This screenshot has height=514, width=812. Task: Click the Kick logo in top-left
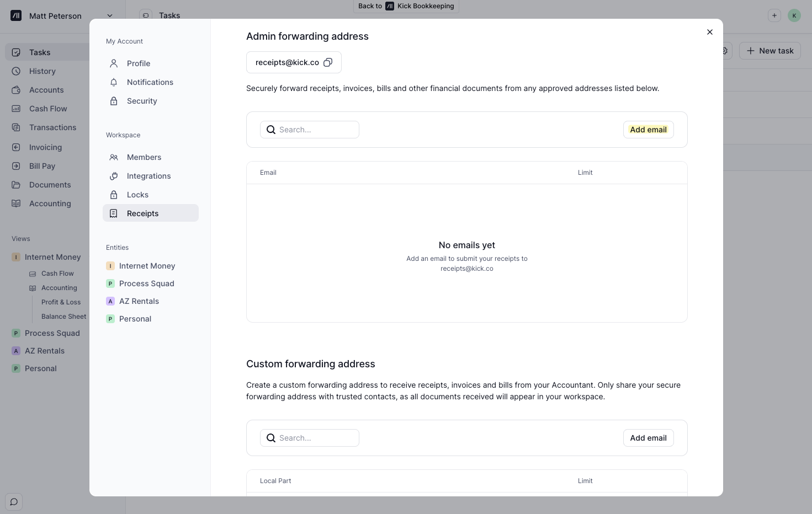16,15
